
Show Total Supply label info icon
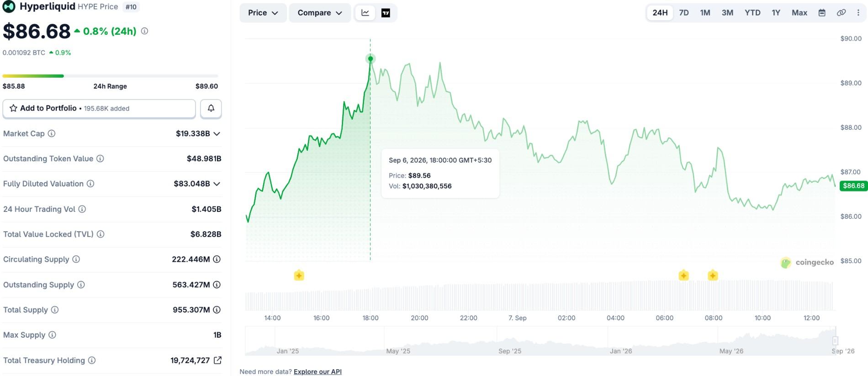(x=55, y=310)
